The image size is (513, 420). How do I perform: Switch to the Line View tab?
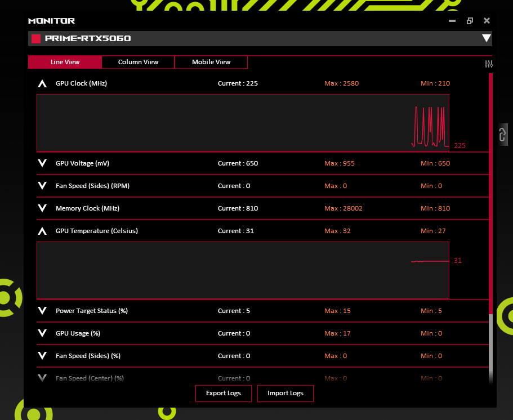65,62
